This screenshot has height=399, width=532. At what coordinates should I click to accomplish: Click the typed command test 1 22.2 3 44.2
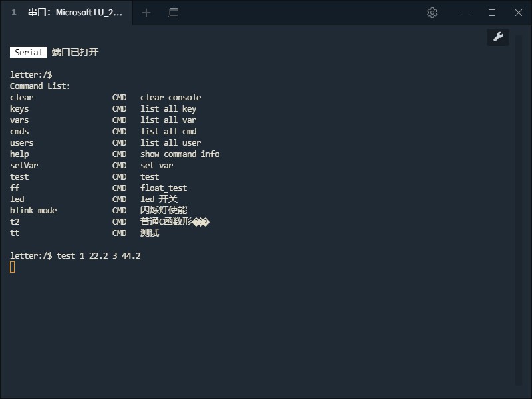[98, 255]
